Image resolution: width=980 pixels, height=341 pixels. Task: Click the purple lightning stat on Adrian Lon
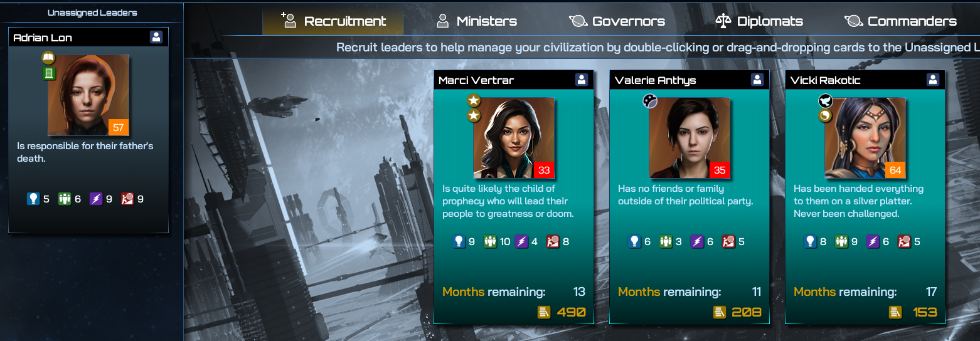[96, 199]
